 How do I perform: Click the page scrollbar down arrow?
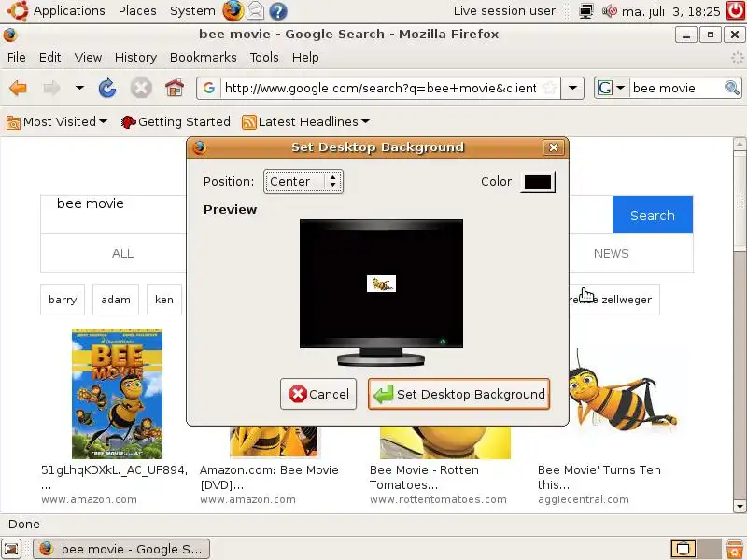(740, 506)
